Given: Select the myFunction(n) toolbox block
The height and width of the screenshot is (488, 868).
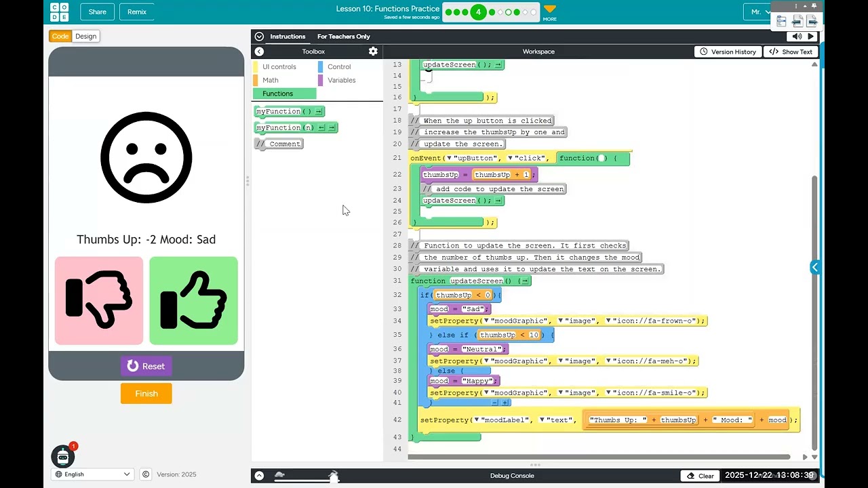Looking at the screenshot, I should coord(296,127).
